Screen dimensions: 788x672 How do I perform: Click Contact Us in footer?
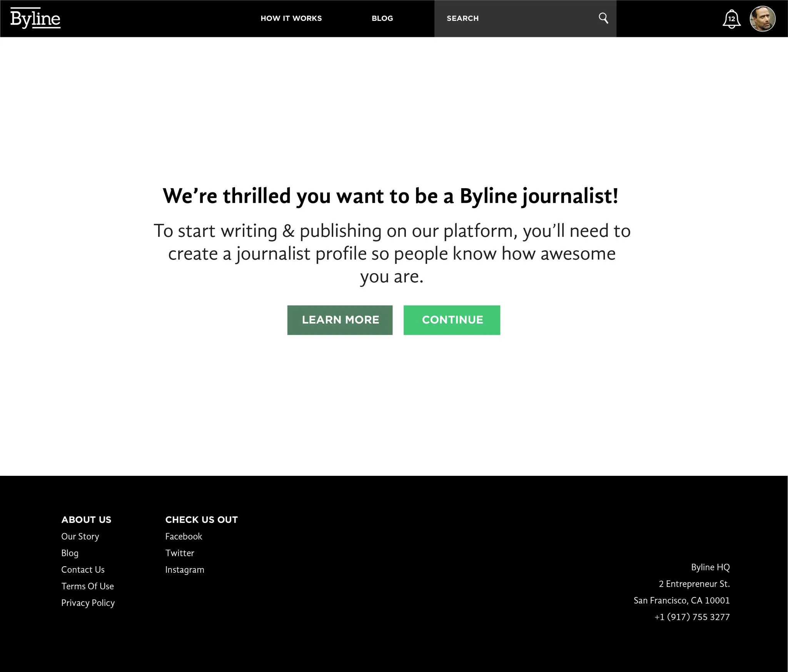point(83,569)
